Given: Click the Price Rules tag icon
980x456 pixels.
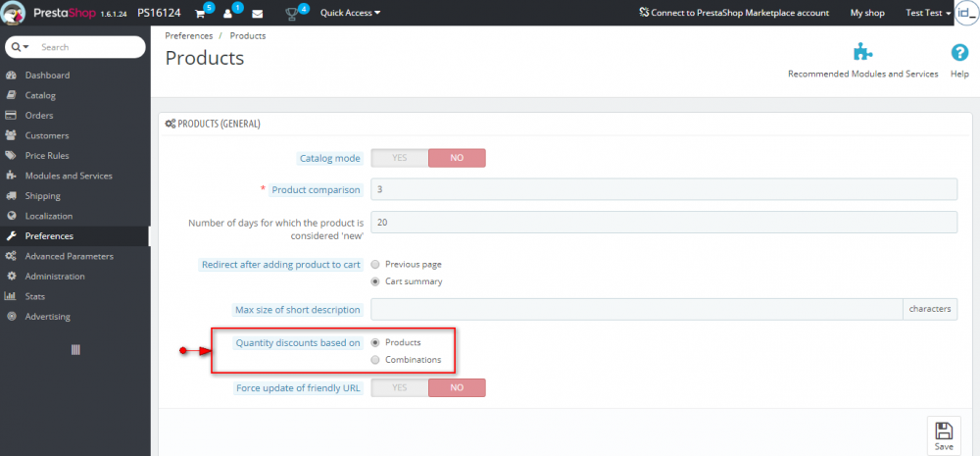Looking at the screenshot, I should click(11, 156).
